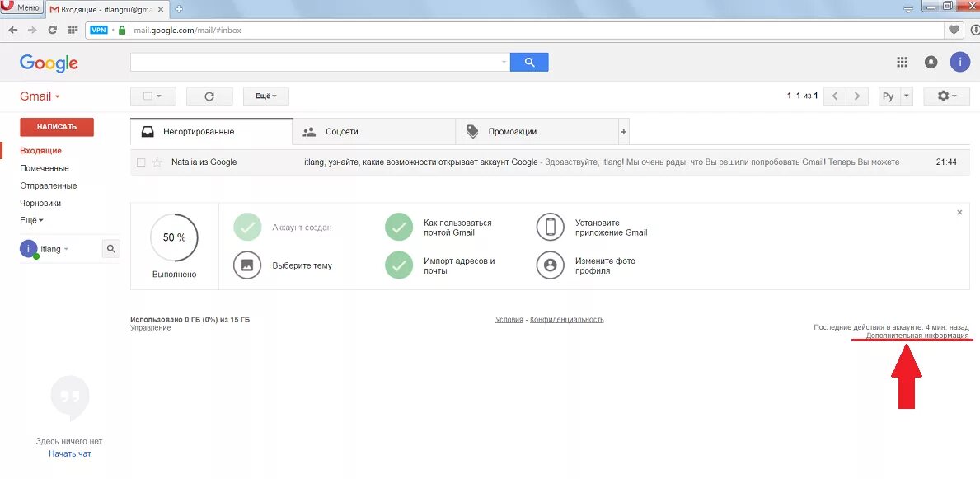Switch to the Соцсети tab
The width and height of the screenshot is (980, 479).
(x=373, y=132)
